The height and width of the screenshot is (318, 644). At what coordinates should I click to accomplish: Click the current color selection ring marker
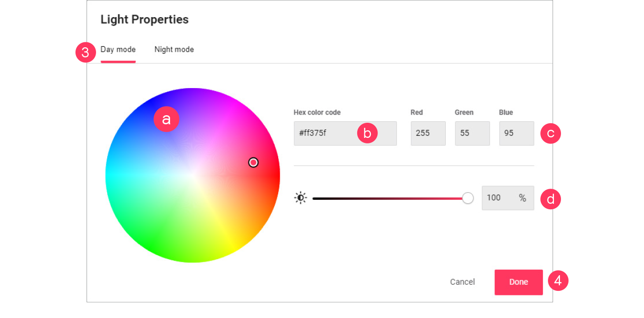pyautogui.click(x=253, y=162)
